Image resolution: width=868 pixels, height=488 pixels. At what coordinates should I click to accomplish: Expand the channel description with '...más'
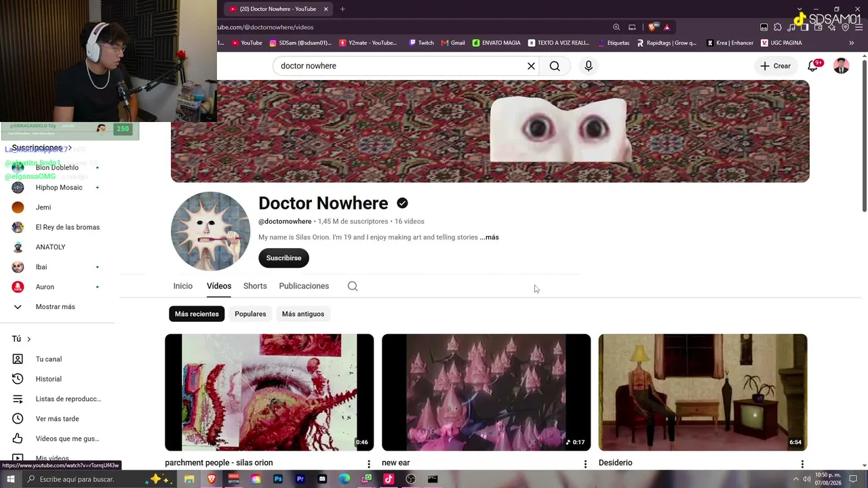[x=489, y=237]
